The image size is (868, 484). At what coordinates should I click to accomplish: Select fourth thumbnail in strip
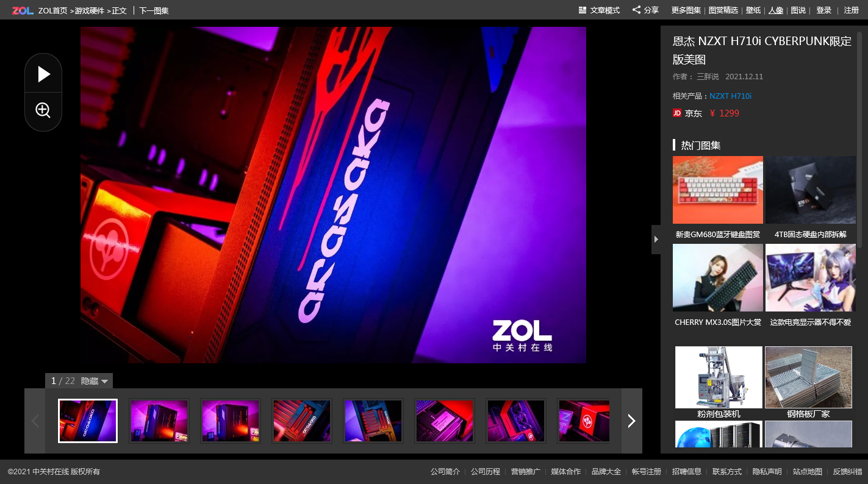click(x=302, y=421)
